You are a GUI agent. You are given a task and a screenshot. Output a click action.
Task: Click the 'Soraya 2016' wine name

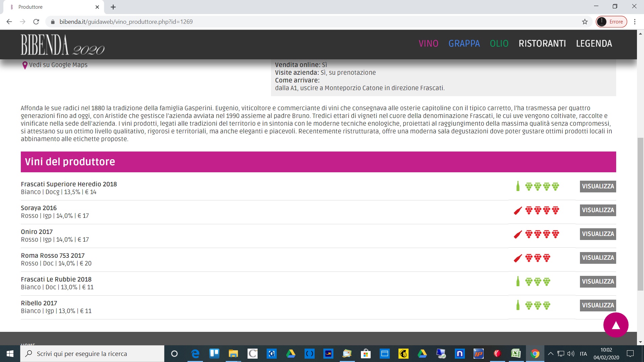click(x=39, y=208)
